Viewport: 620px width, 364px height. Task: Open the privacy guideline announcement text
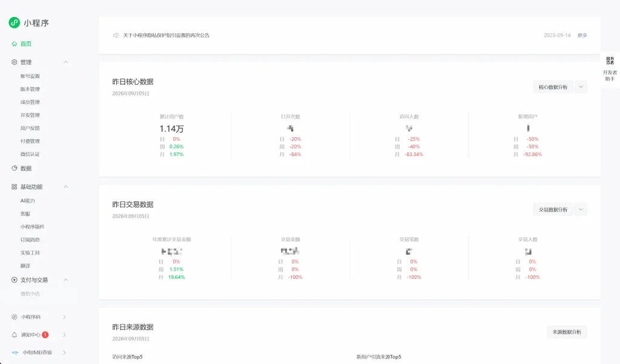pos(166,35)
